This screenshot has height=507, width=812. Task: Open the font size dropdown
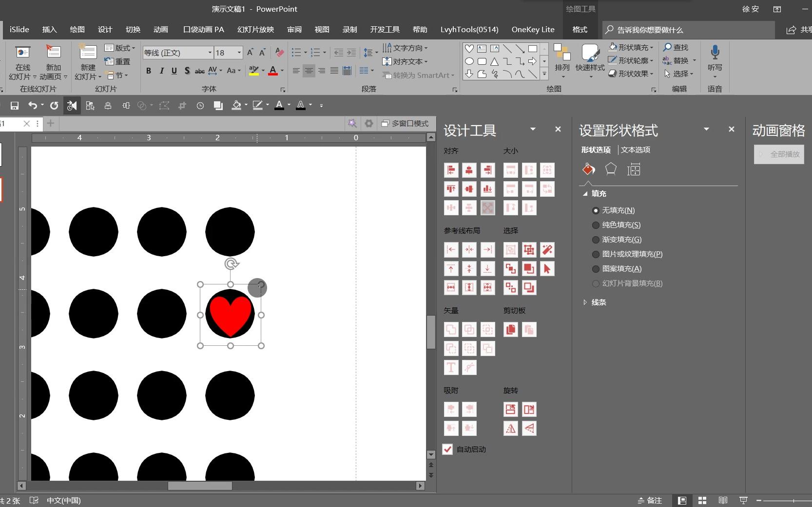(x=239, y=53)
